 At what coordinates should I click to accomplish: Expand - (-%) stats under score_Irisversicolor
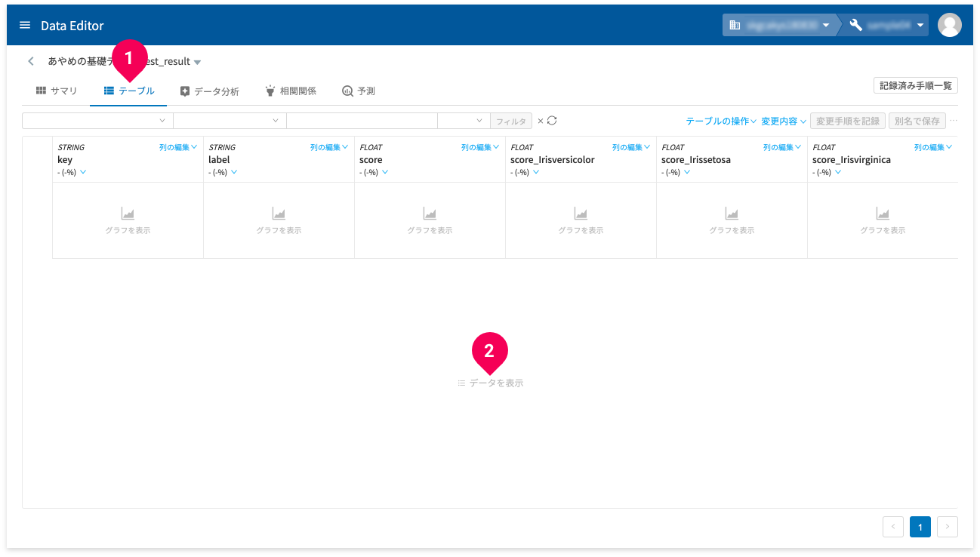pyautogui.click(x=536, y=172)
